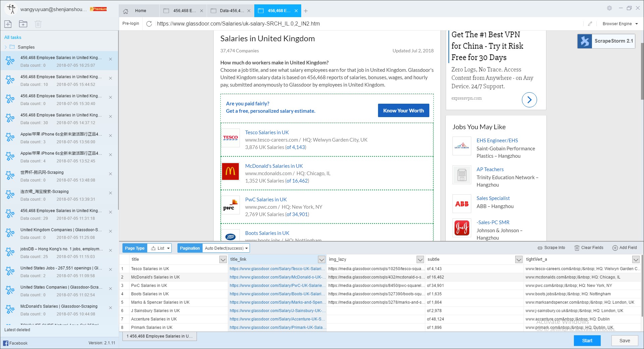This screenshot has width=644, height=349.
Task: Click Latest deleted in sidebar
Action: click(x=17, y=330)
